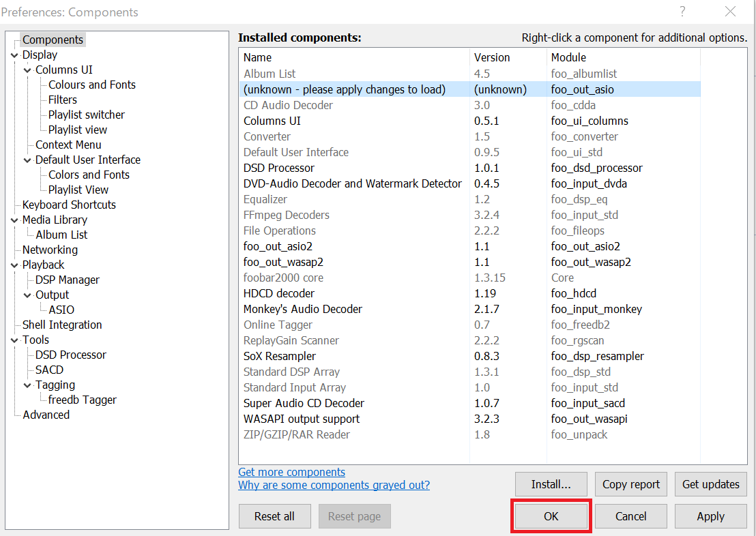Select the ZIP/GZIP/RAR Reader component
Screen dimensions: 756x536
pyautogui.click(x=470, y=434)
